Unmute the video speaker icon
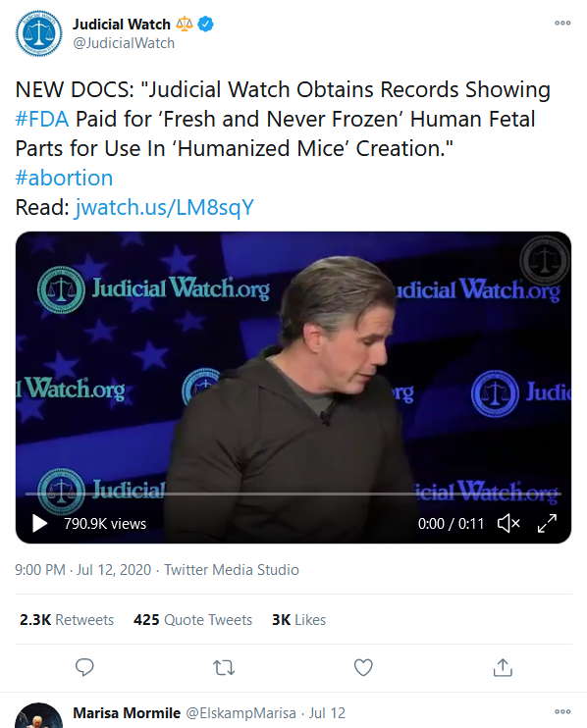Viewport: 587px width, 728px height. [508, 523]
